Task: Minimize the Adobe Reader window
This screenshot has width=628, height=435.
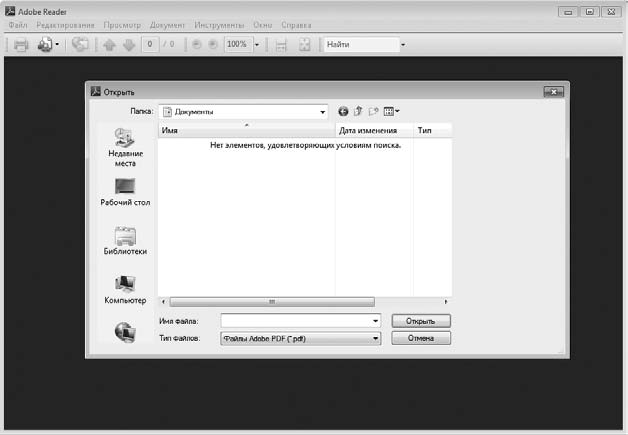Action: [x=568, y=12]
